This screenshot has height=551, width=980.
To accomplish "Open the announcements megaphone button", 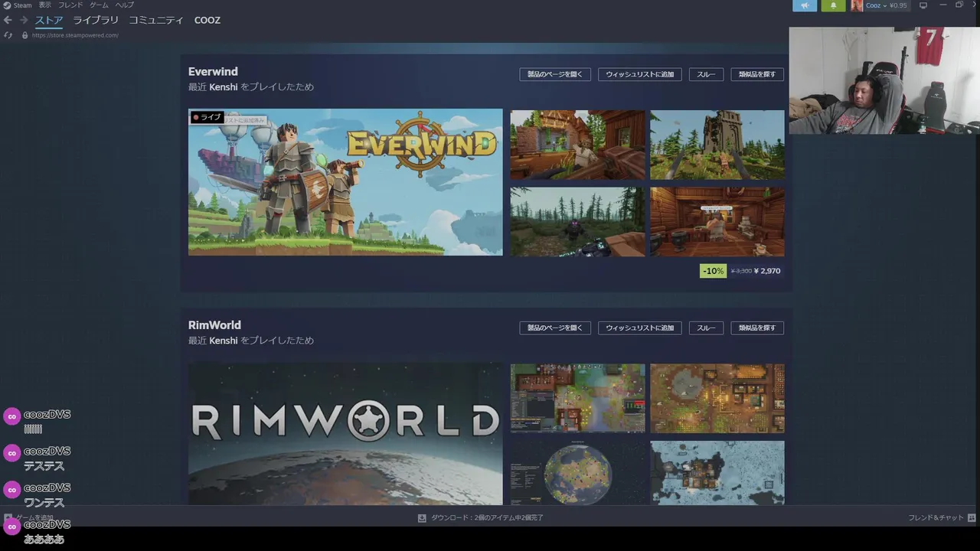I will pos(805,5).
